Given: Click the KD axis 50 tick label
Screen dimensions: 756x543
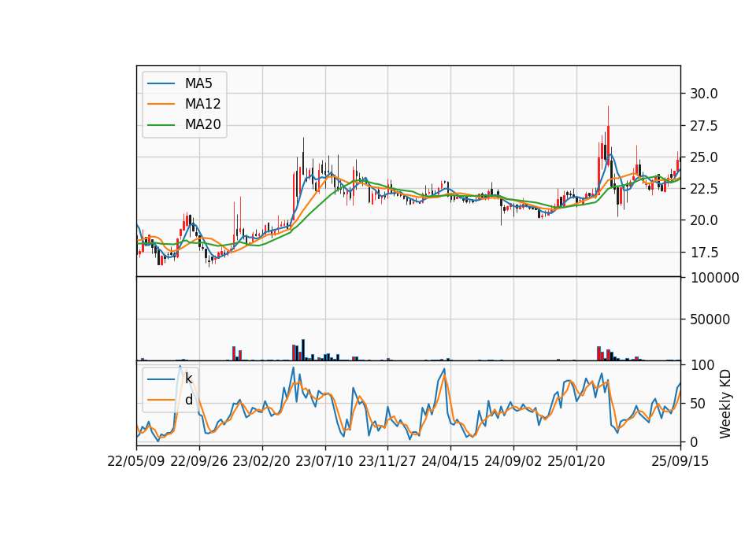Looking at the screenshot, I should tap(698, 404).
